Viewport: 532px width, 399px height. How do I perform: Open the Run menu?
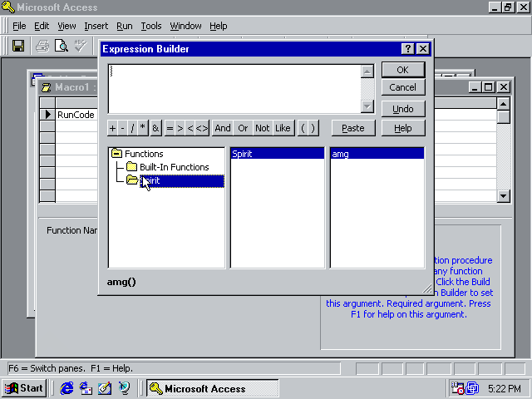124,26
